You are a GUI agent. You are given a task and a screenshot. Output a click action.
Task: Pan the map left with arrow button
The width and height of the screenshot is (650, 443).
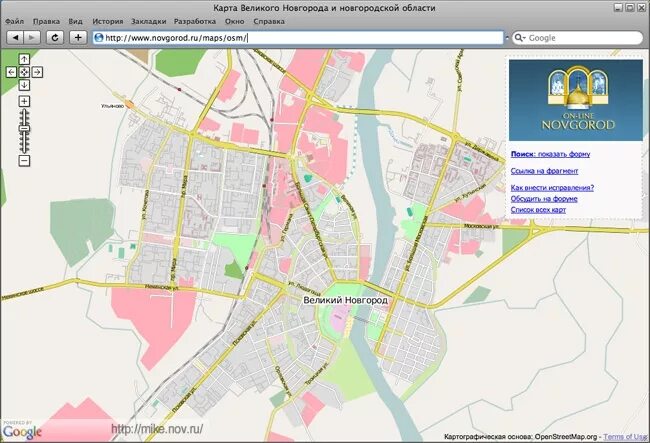coord(12,72)
